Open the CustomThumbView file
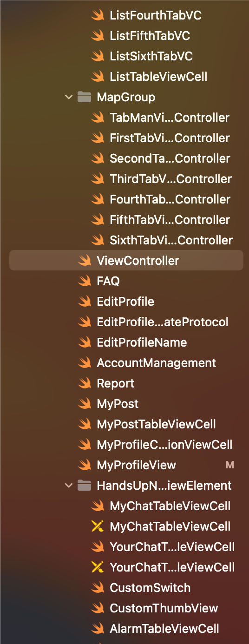Viewport: 249px width, 644px height. point(164,608)
